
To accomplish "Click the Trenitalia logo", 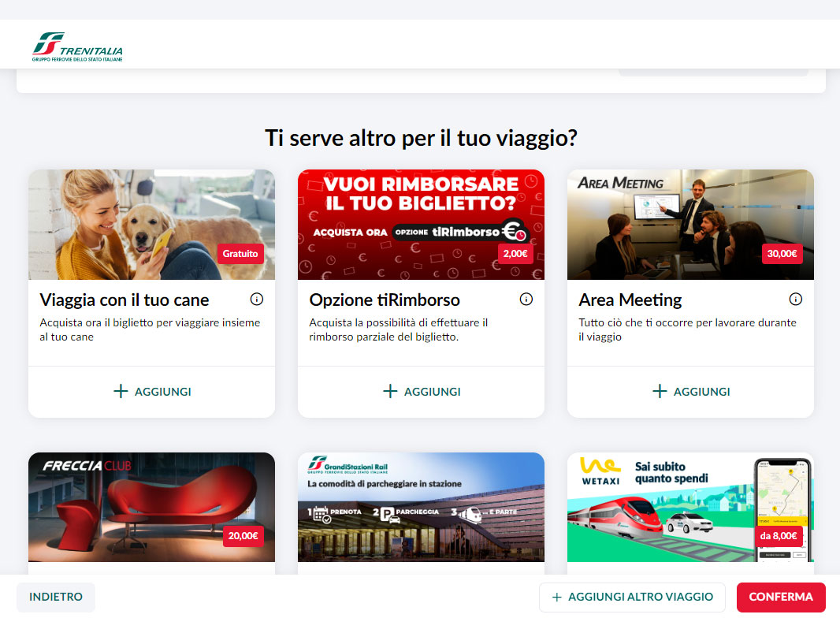I will tap(77, 47).
